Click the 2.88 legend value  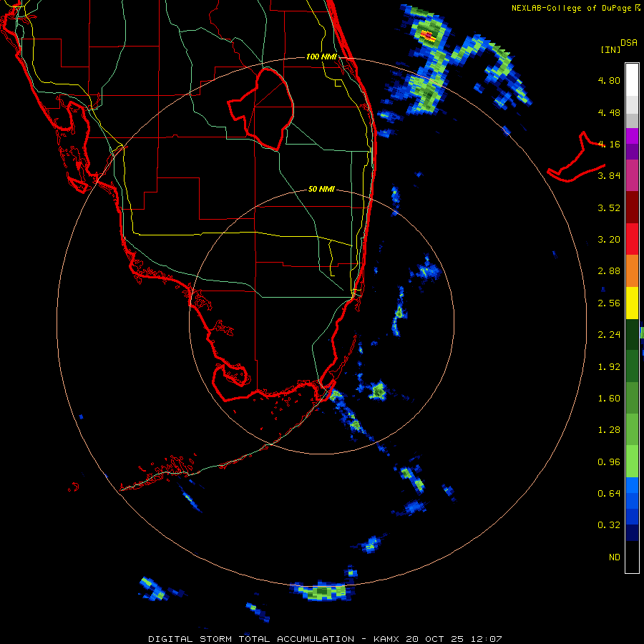coord(609,271)
